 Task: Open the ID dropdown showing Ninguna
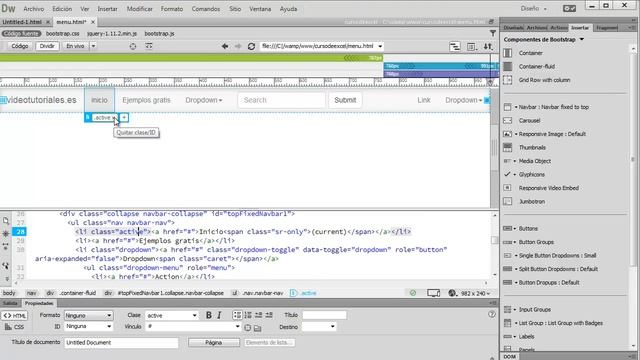pos(88,327)
